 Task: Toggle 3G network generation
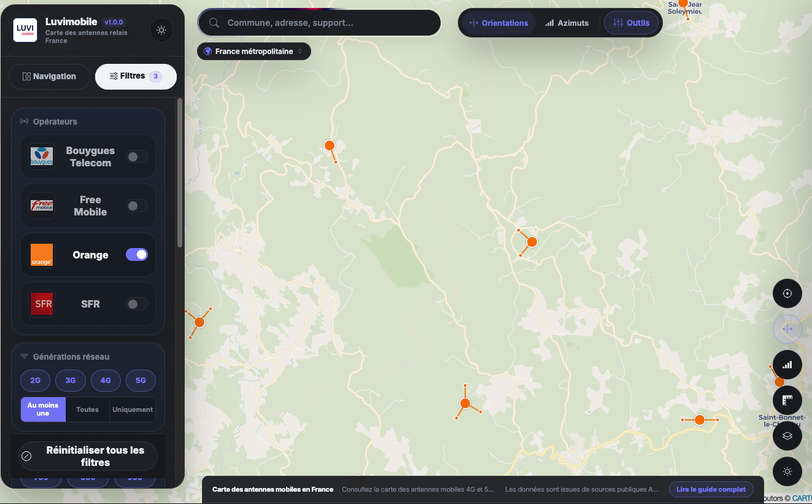pos(71,381)
